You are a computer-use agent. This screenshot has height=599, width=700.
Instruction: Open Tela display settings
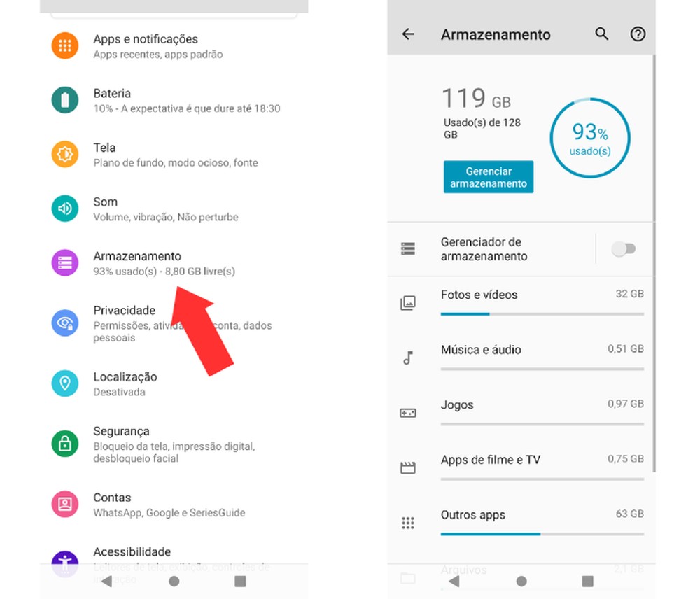click(174, 155)
